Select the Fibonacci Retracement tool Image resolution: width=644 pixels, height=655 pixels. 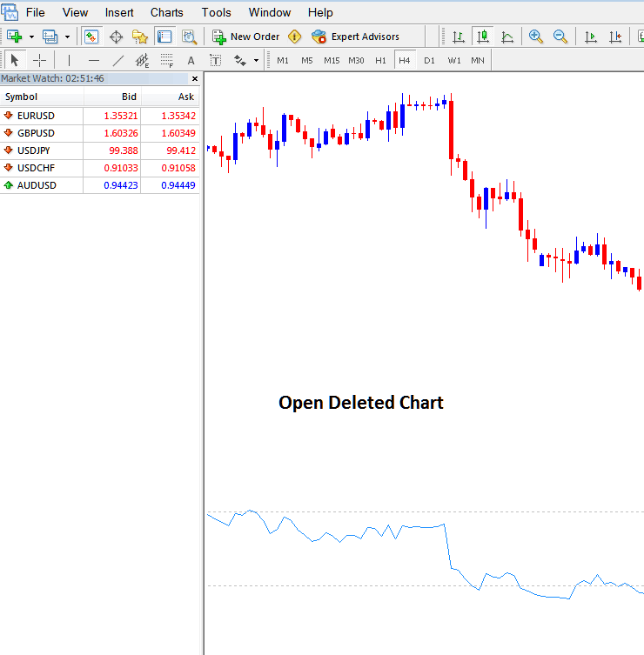tap(167, 60)
